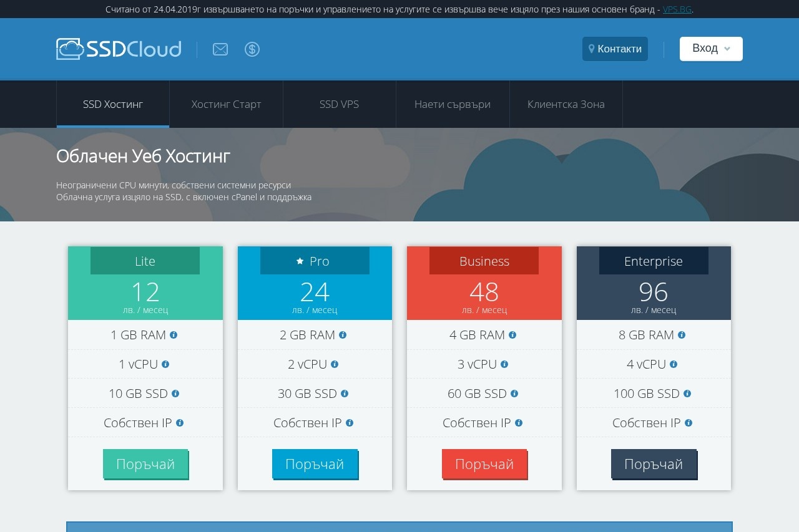Open info tooltip for Pro Собствен IP

350,423
